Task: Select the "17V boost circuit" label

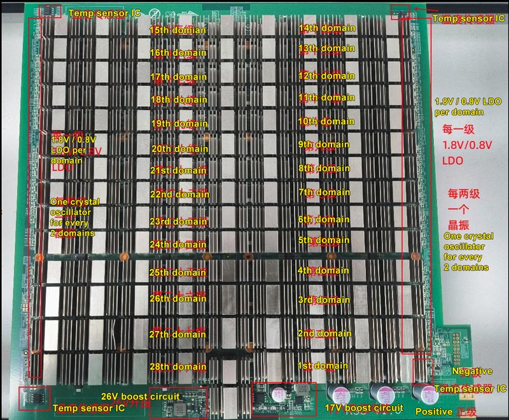Action: point(363,407)
